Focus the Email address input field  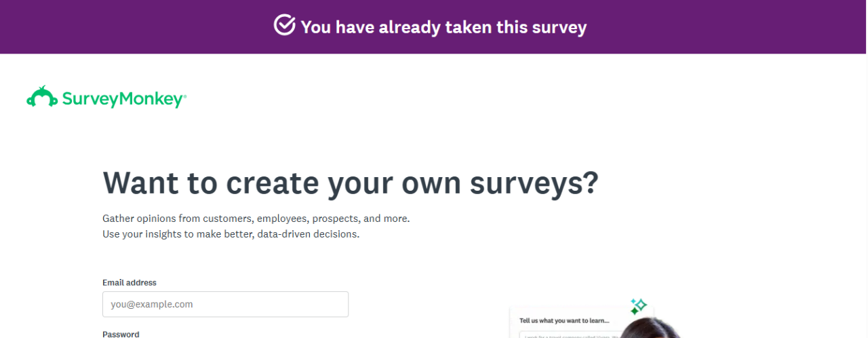pyautogui.click(x=225, y=304)
